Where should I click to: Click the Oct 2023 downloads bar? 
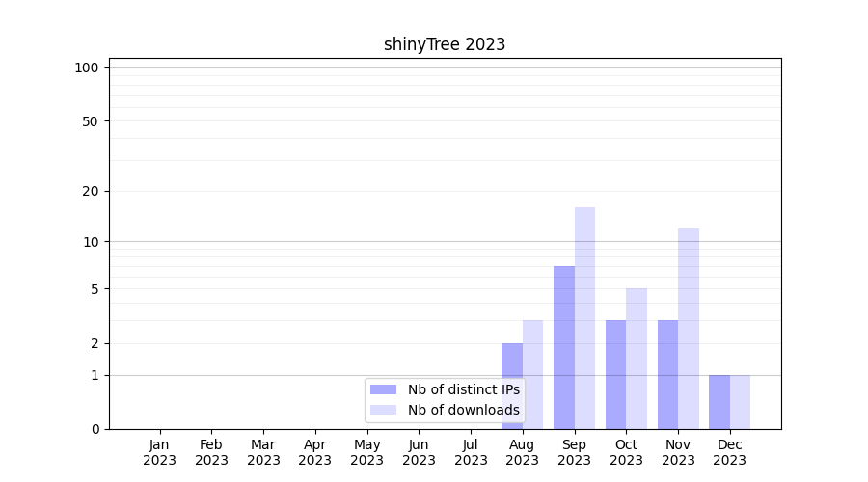(x=637, y=359)
